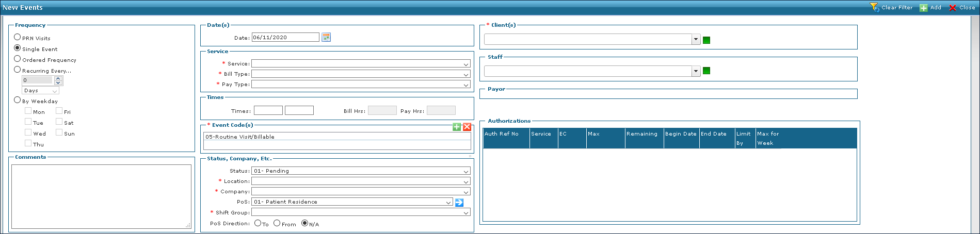Viewport: 980px width, 234px height.
Task: Expand the Service dropdown
Action: pyautogui.click(x=466, y=64)
